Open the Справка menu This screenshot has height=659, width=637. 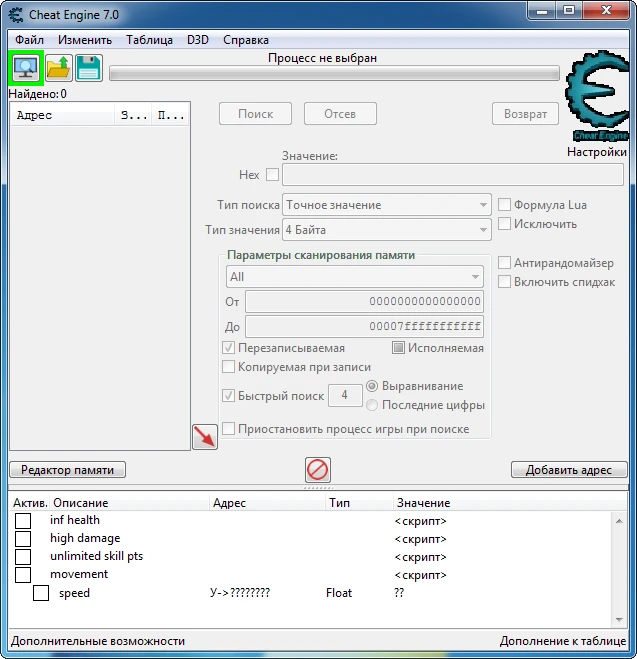[x=246, y=40]
